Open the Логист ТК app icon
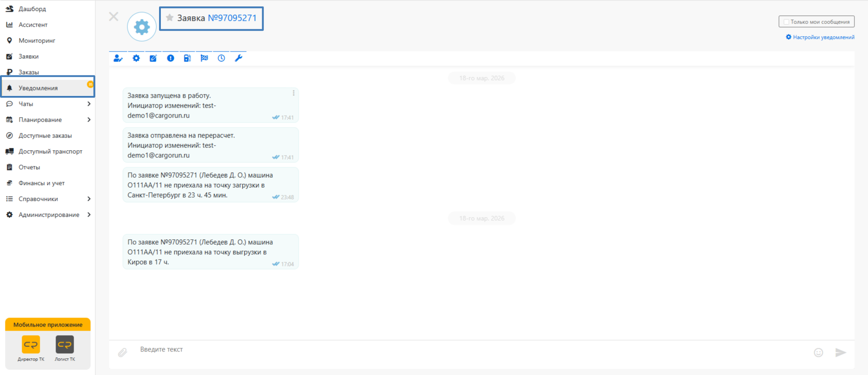The width and height of the screenshot is (868, 375). click(x=65, y=345)
